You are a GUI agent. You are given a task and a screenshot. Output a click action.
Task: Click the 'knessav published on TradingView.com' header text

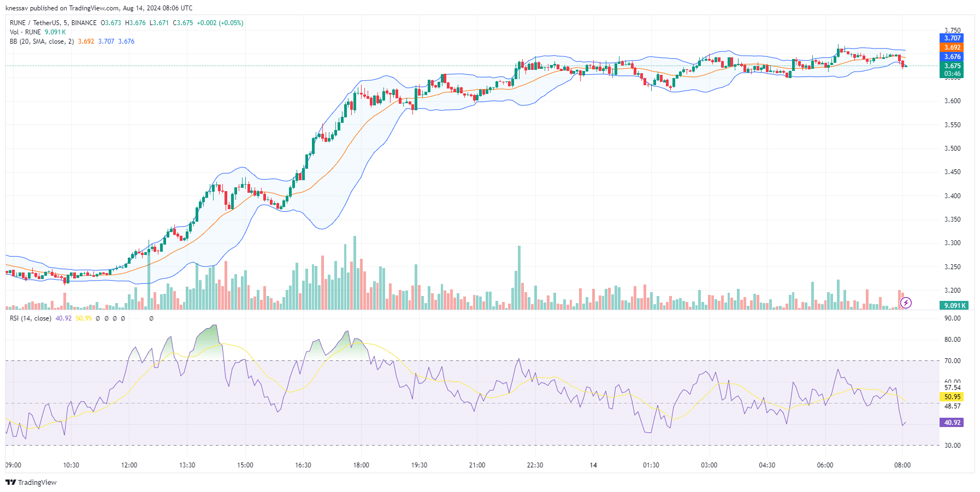coord(62,8)
